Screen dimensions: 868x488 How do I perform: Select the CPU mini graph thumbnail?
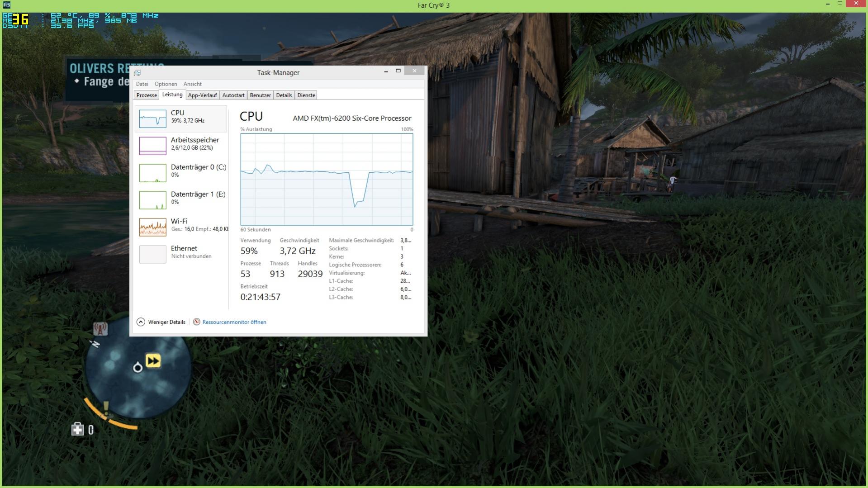click(153, 118)
